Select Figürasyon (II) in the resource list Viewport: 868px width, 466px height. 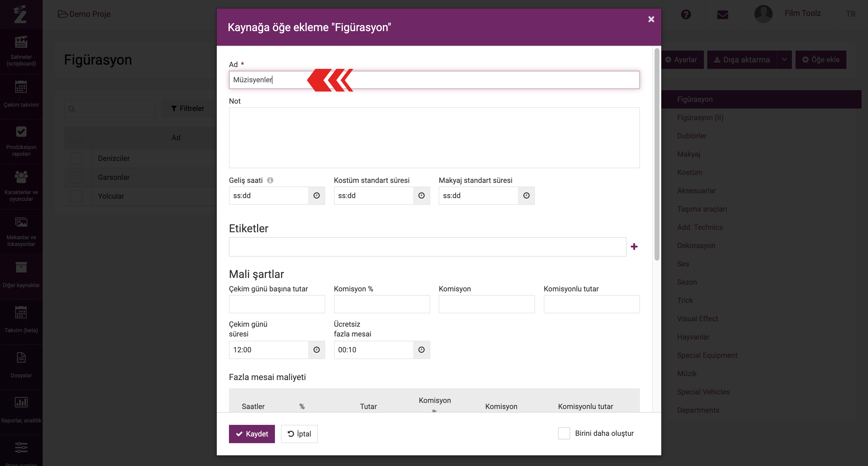pos(700,117)
